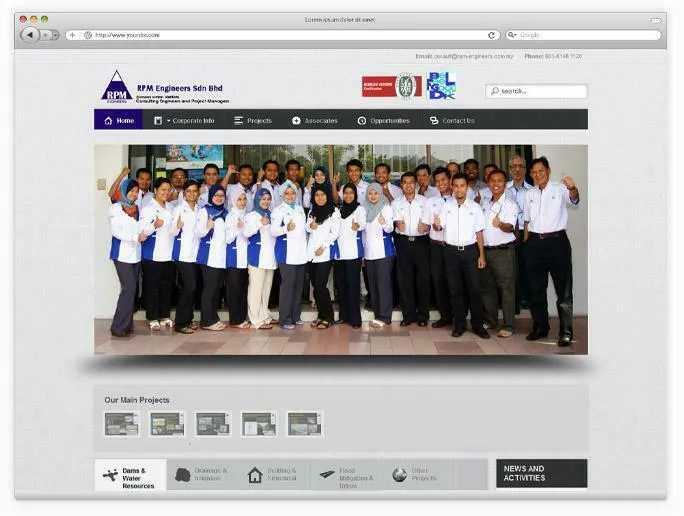This screenshot has height=516, width=684.
Task: Click the email address link at top
Action: [464, 56]
